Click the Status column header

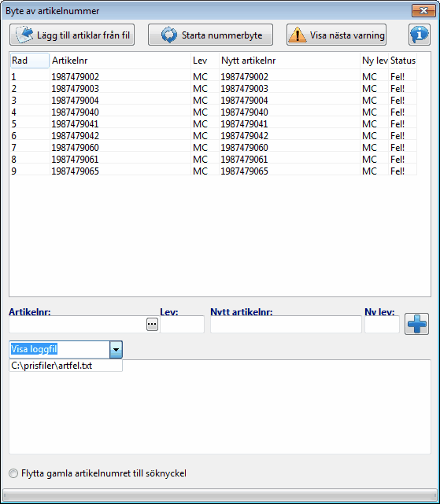point(403,61)
